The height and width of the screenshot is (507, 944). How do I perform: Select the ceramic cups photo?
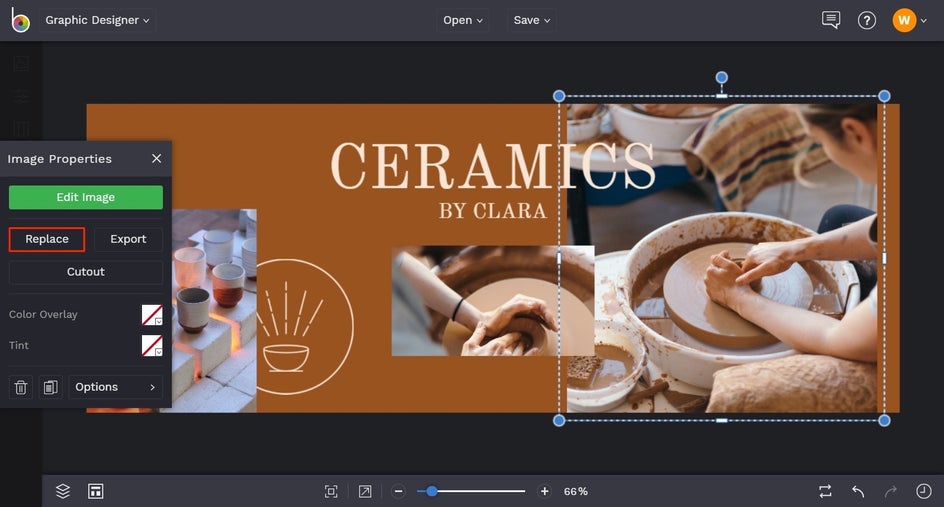(x=214, y=310)
